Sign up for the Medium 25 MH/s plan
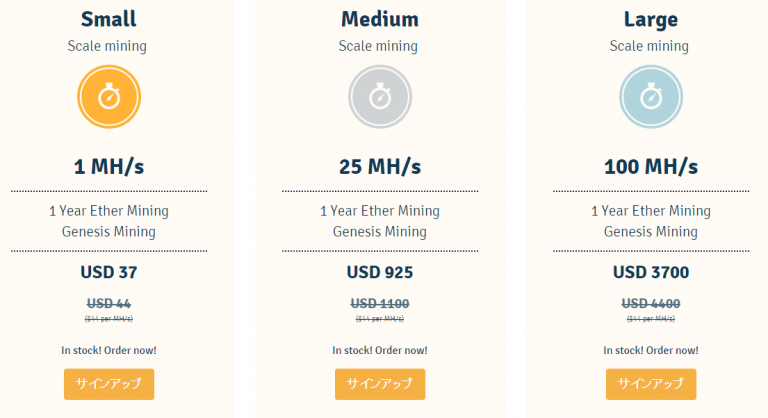The width and height of the screenshot is (768, 418). click(x=380, y=384)
